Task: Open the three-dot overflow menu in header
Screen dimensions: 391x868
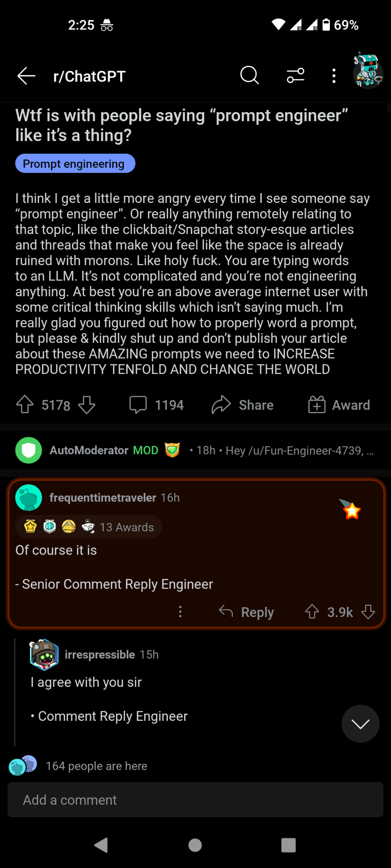Action: [x=334, y=76]
